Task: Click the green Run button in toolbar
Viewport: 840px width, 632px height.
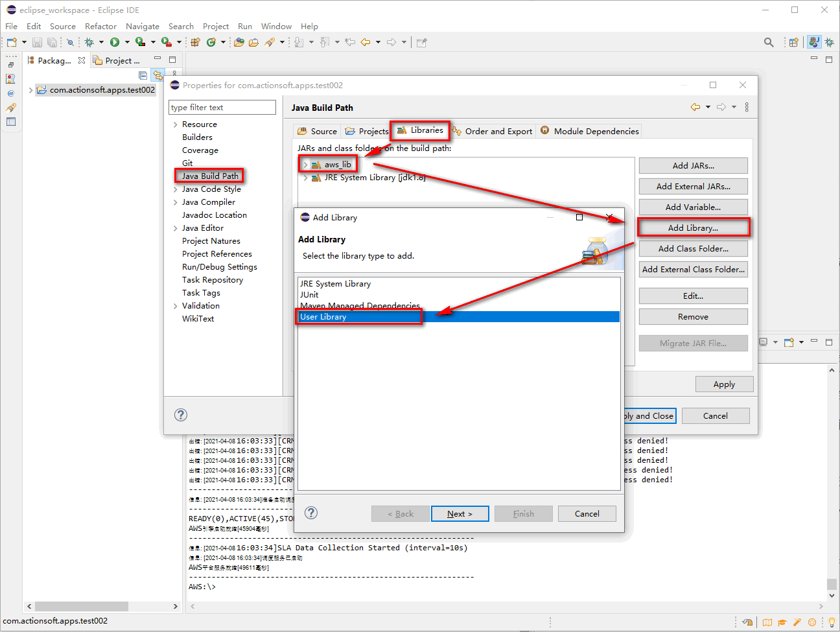Action: 115,42
